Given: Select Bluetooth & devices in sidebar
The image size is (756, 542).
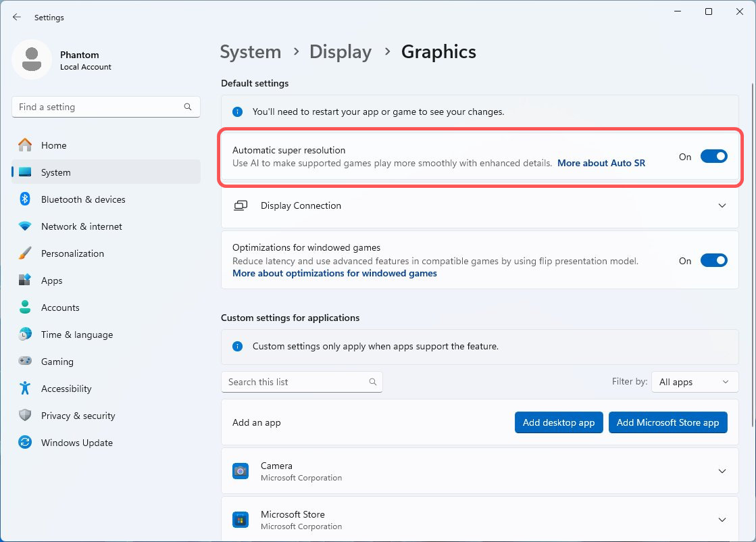Looking at the screenshot, I should coord(106,199).
